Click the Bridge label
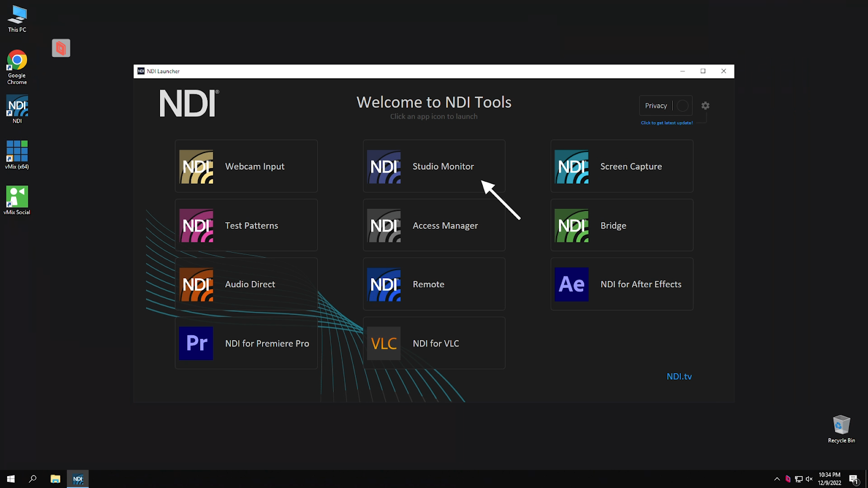Screen dimensions: 868x488 pyautogui.click(x=614, y=226)
